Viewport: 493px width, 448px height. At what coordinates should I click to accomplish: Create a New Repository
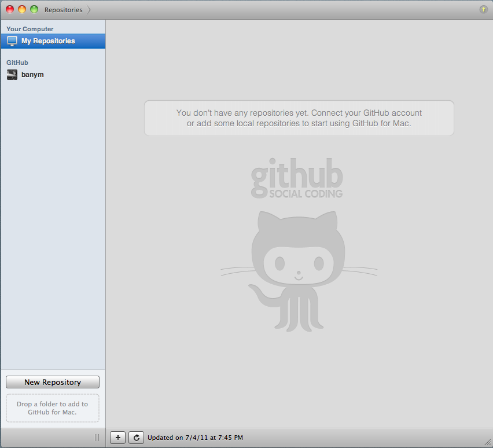point(53,382)
